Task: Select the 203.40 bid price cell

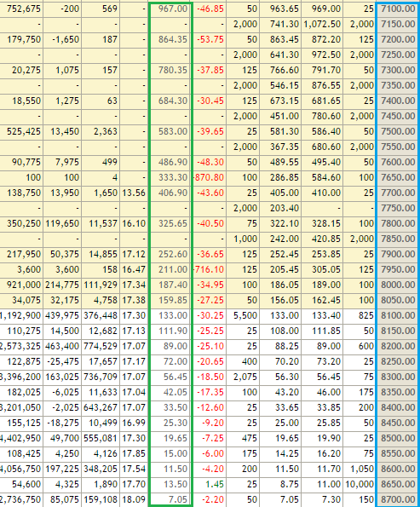Action: click(280, 209)
